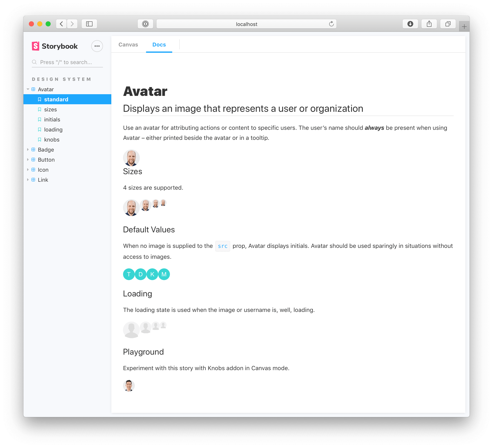Click the loading story bookmark icon

click(39, 129)
